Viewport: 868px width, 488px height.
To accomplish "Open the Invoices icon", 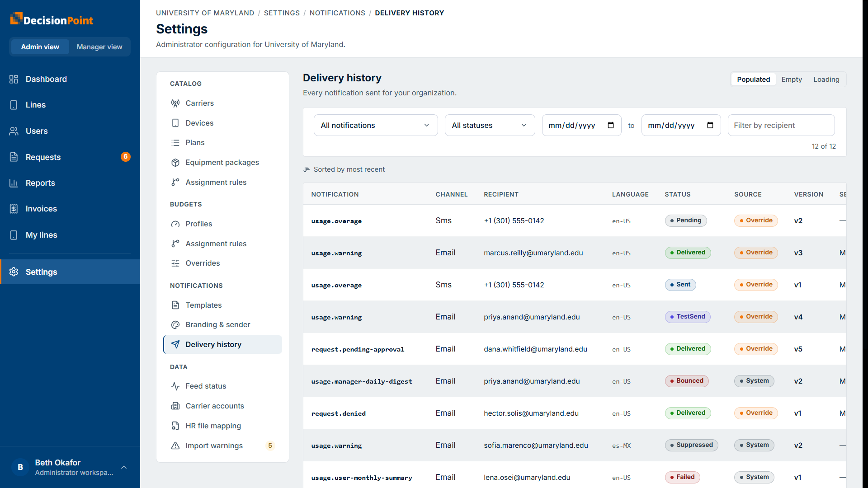I will tap(14, 209).
